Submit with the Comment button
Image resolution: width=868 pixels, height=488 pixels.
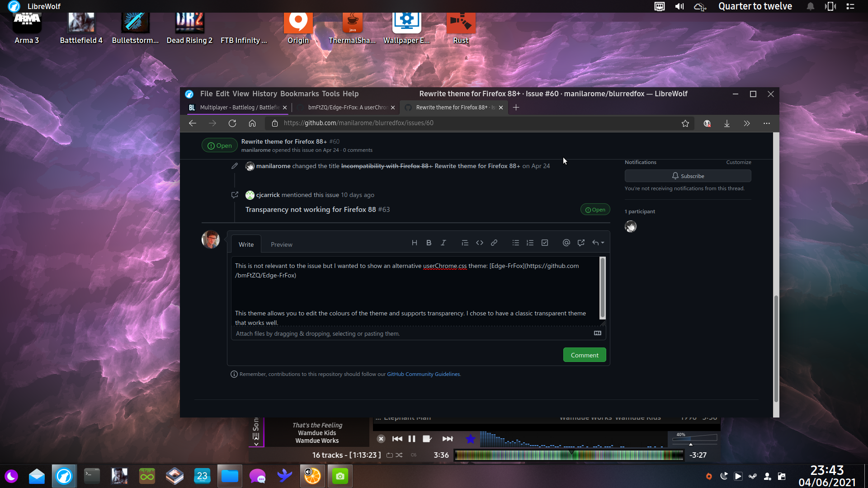[585, 355]
